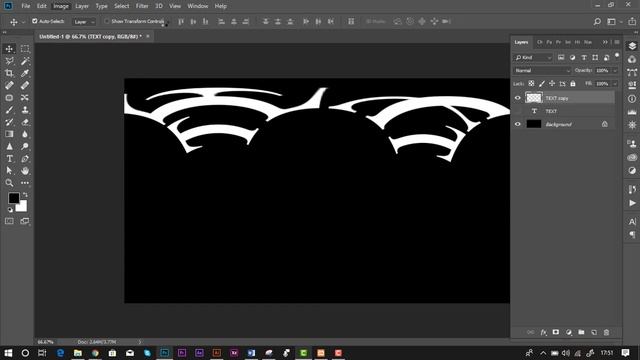
Task: Open the Opacity slider dropdown
Action: click(615, 71)
